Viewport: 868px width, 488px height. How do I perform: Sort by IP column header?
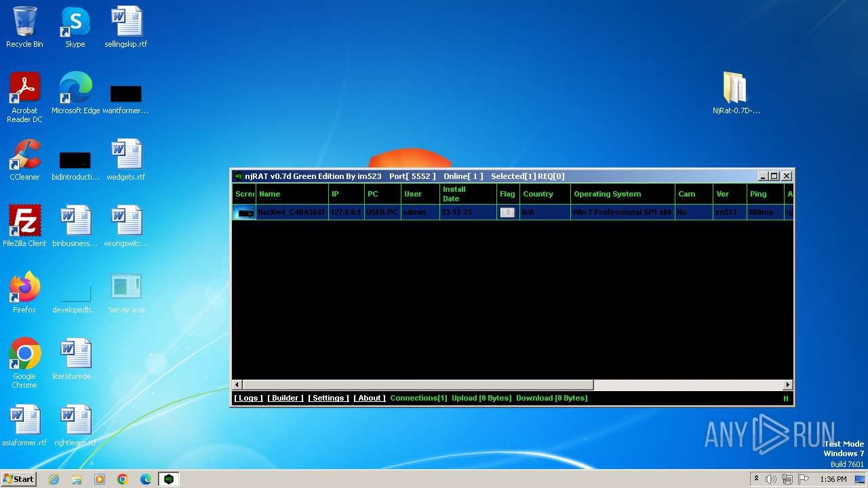(x=347, y=194)
